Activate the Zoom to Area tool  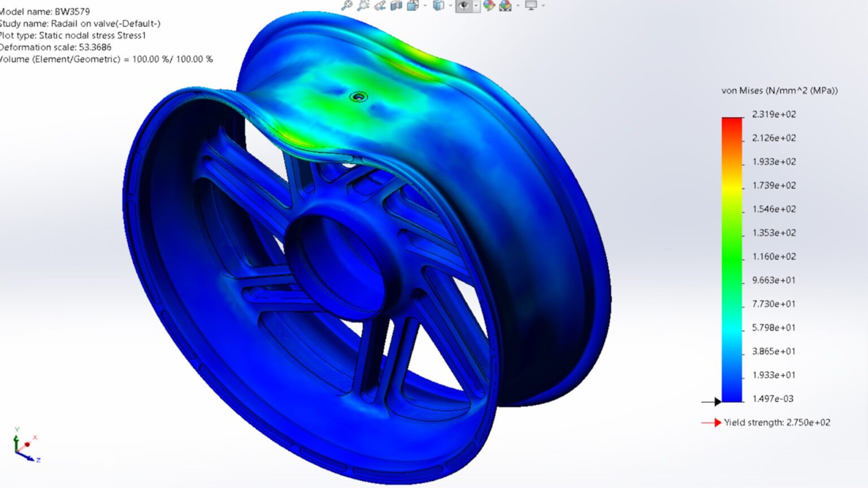click(x=363, y=6)
